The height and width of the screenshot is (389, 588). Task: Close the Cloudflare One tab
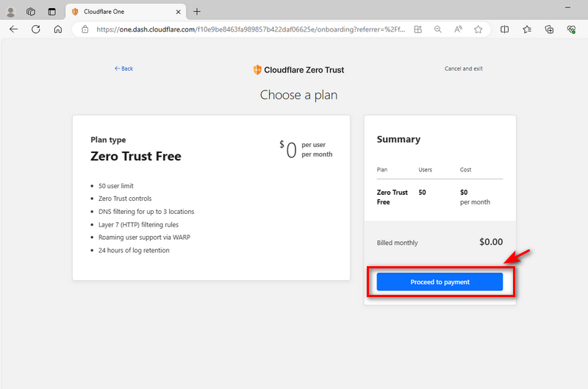point(178,12)
